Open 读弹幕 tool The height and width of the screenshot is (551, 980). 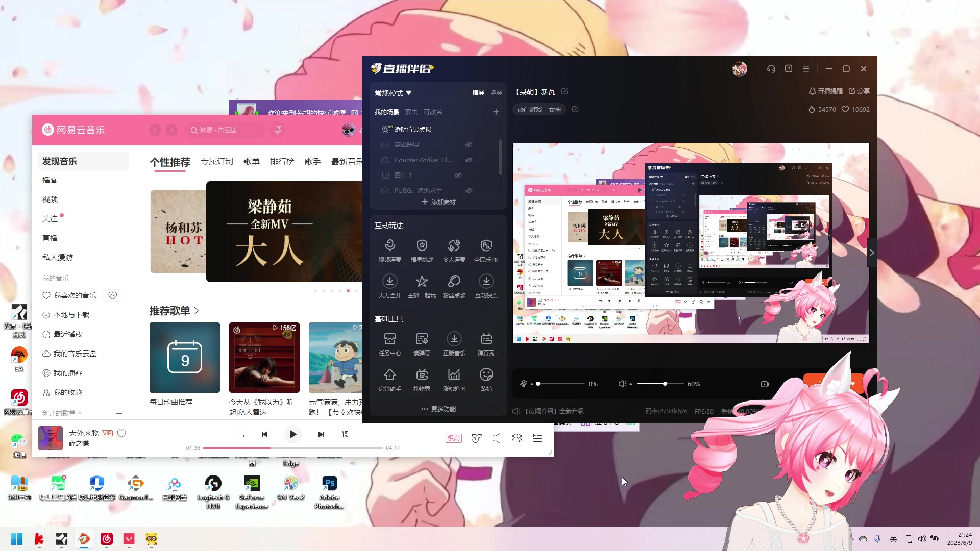[x=422, y=344]
